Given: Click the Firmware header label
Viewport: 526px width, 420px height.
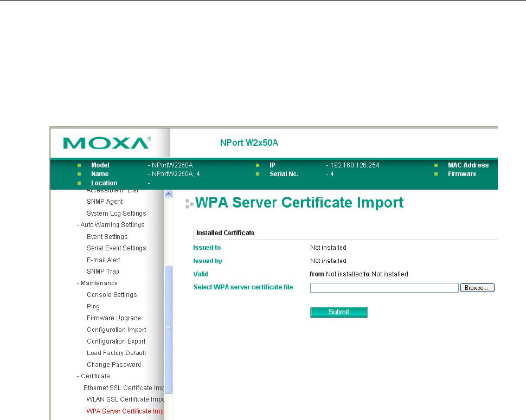Looking at the screenshot, I should click(x=462, y=174).
